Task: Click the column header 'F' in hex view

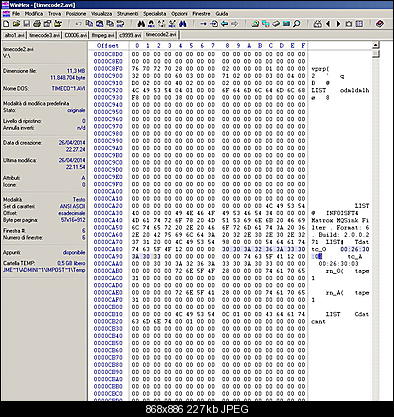Action: click(303, 46)
